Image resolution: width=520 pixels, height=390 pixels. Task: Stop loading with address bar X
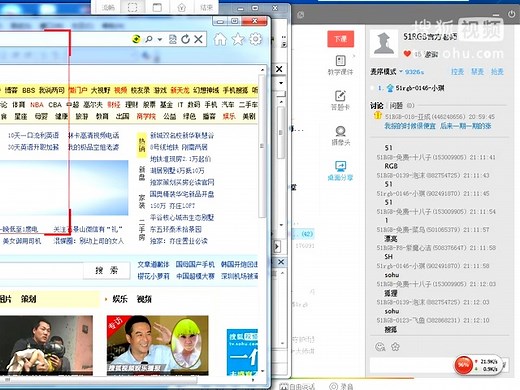[x=198, y=39]
